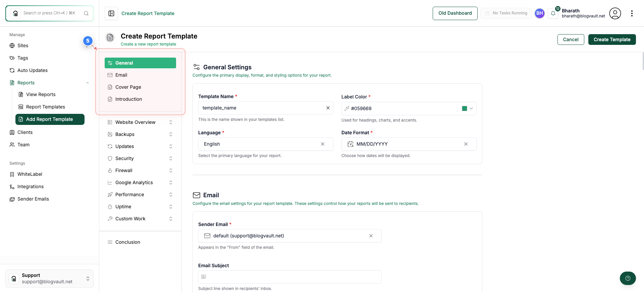Image resolution: width=644 pixels, height=293 pixels.
Task: Click the Custom Work section label
Action: pyautogui.click(x=130, y=219)
